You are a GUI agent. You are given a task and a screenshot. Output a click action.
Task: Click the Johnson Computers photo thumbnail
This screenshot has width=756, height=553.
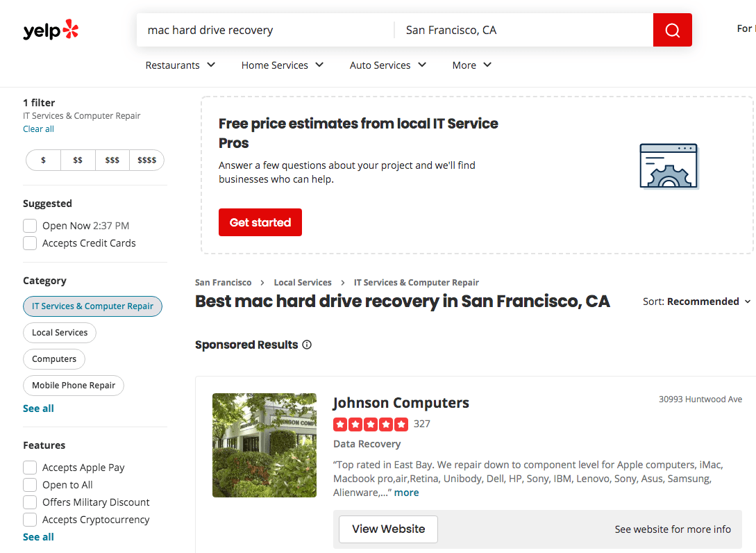click(264, 445)
